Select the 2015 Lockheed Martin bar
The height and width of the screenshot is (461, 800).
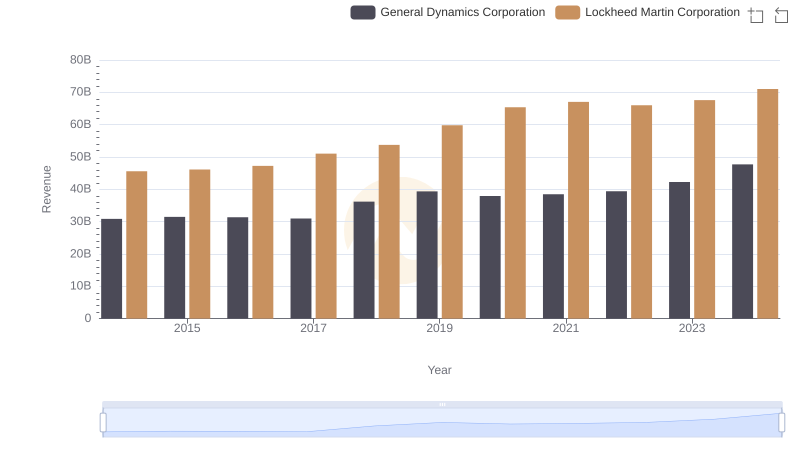coord(199,244)
